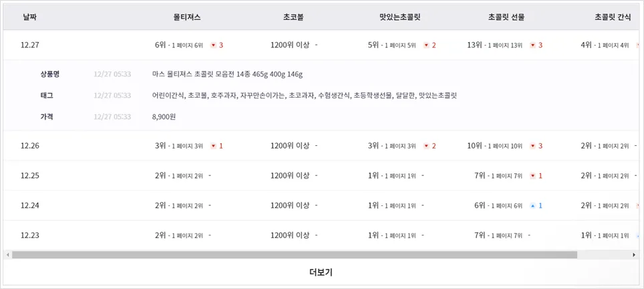Click red down arrow in 12.26 초콜릿 선물 cell
Viewport: 644px width, 289px height.
point(532,146)
